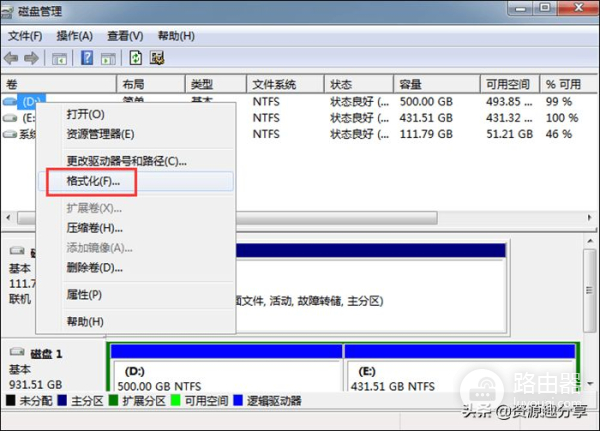The image size is (600, 431).
Task: Click the dark blue 主分区 legend swatch
Action: pos(62,400)
